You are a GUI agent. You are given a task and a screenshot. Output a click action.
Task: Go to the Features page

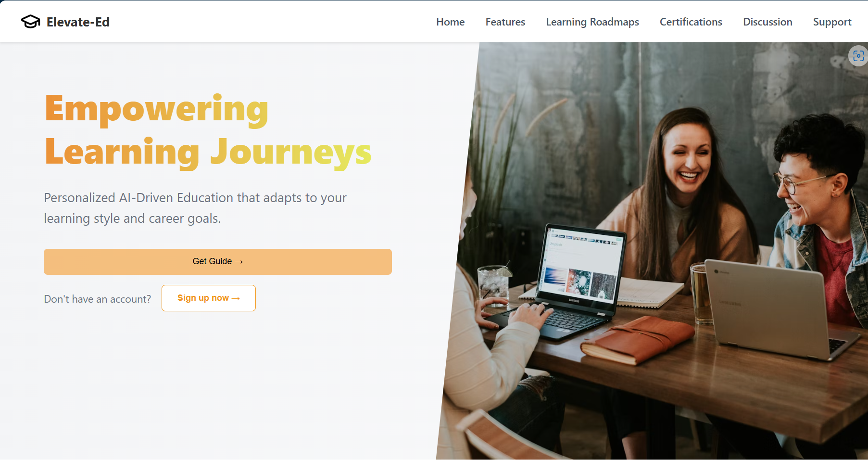505,22
